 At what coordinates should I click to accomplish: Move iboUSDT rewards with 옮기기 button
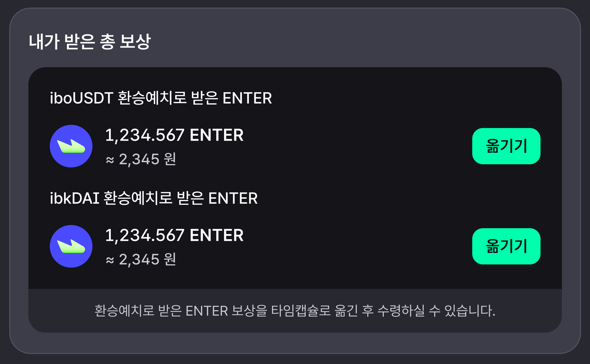point(506,146)
